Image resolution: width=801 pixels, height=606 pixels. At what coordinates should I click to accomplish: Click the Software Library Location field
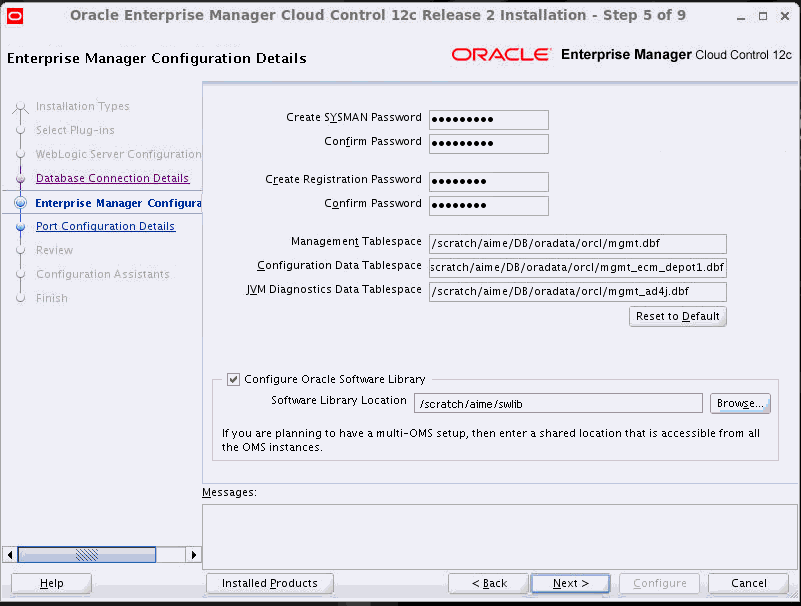[558, 404]
